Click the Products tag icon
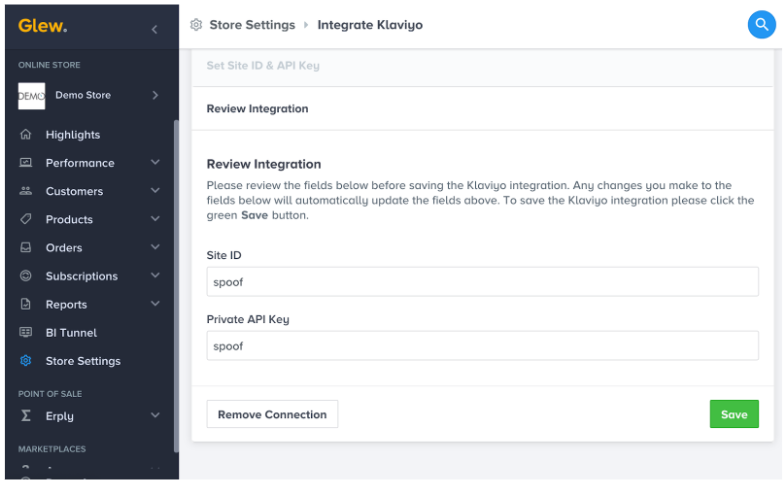This screenshot has width=783, height=482. (25, 219)
